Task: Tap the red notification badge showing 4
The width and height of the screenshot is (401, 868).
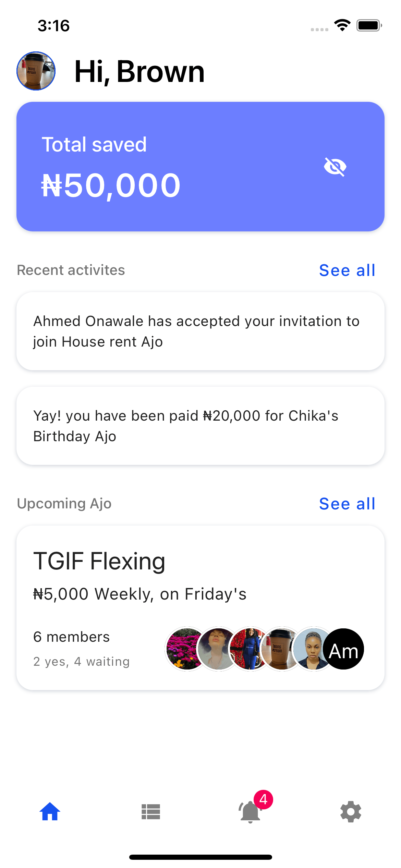Action: [x=263, y=799]
